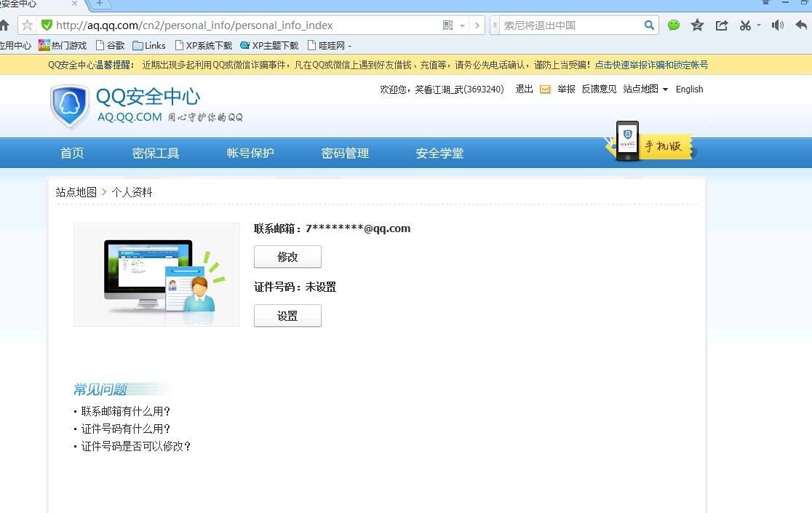Click the 设置 button for ID number
The image size is (812, 513).
tap(287, 316)
